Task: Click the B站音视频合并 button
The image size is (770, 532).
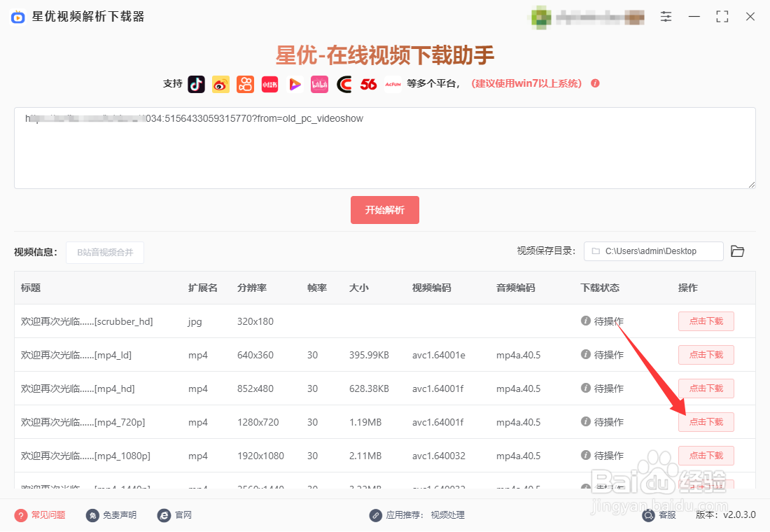Action: 105,253
